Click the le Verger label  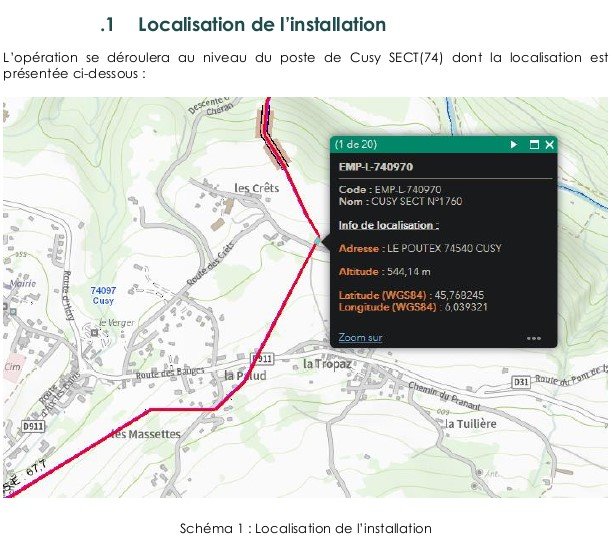[116, 322]
